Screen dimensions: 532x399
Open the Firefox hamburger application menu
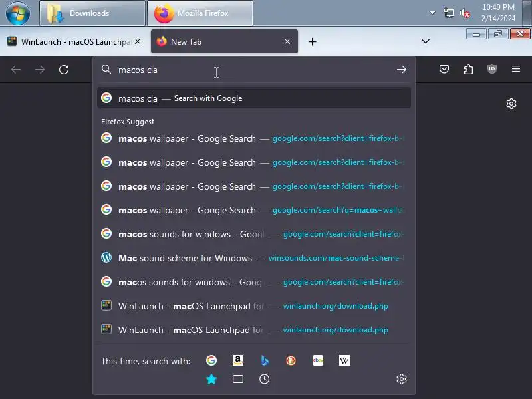(516, 70)
